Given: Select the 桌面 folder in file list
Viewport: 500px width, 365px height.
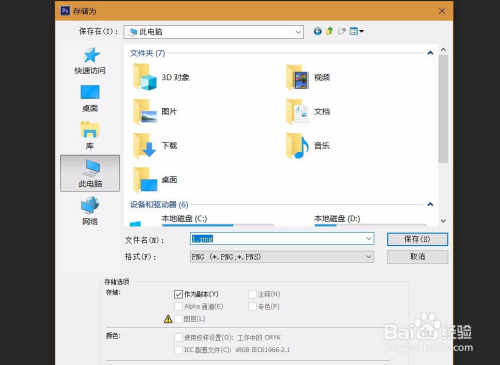Looking at the screenshot, I should click(x=155, y=180).
